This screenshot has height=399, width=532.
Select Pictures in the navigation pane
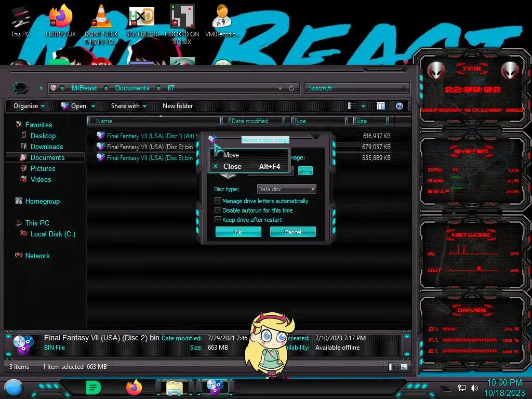click(43, 169)
